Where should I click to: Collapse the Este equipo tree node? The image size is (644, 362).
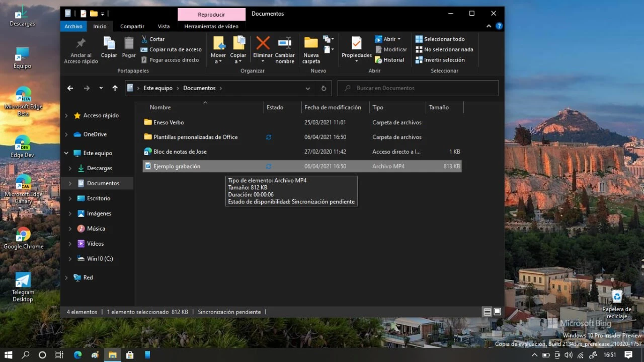[66, 153]
